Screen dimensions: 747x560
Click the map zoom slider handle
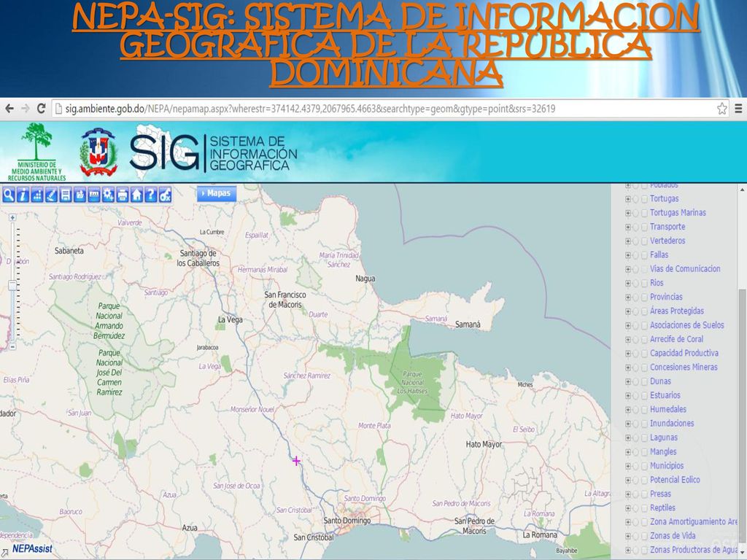point(12,285)
